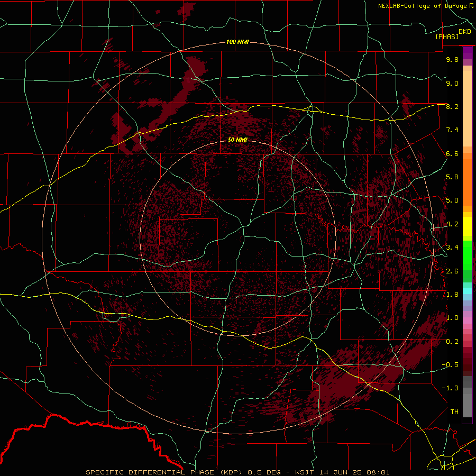
Task: Click the 5.0 value on color scale
Action: 452,200
